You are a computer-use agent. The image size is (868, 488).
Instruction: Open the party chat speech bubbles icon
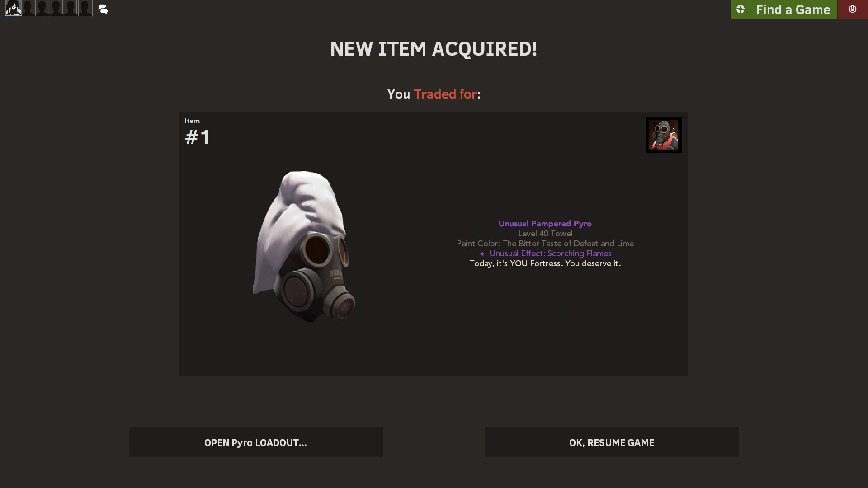pyautogui.click(x=103, y=9)
